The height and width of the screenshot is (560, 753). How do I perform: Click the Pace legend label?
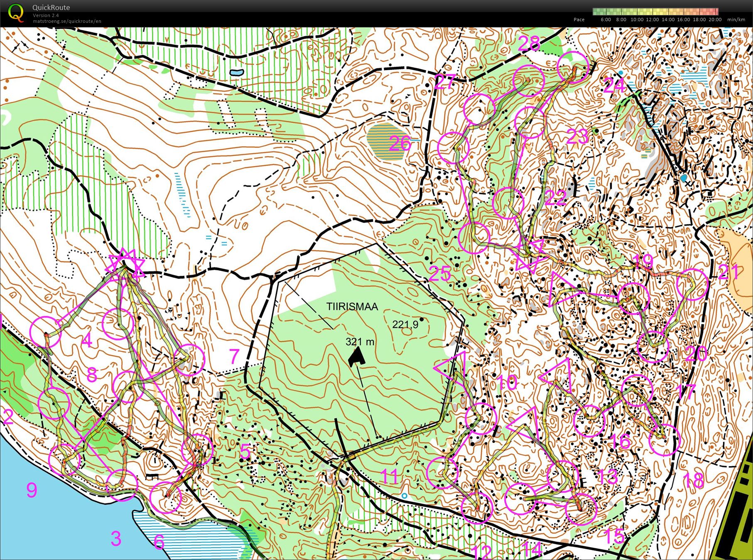pos(579,20)
